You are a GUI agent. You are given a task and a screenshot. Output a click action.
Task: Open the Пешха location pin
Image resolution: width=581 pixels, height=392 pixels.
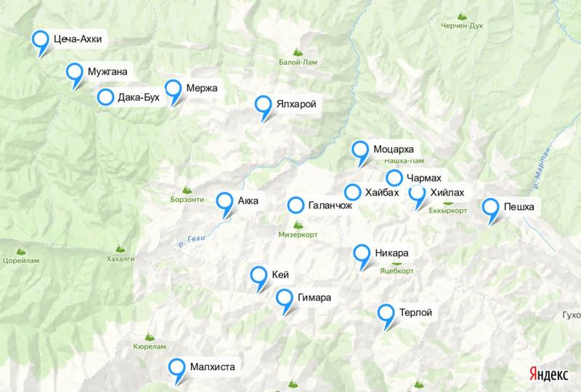(x=491, y=208)
